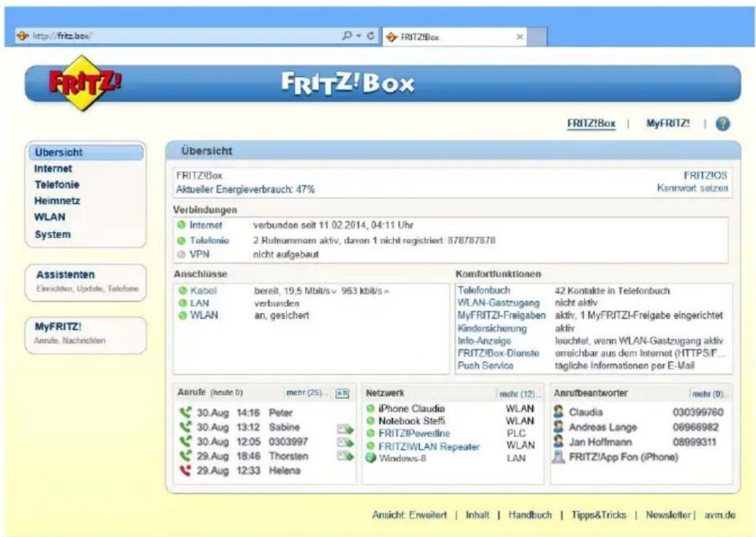Click the green dot beside iPhone Claudia
This screenshot has height=537, width=756.
pyautogui.click(x=371, y=409)
